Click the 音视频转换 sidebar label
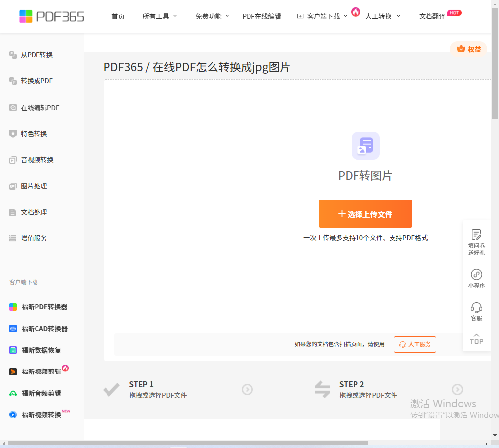 click(x=37, y=160)
